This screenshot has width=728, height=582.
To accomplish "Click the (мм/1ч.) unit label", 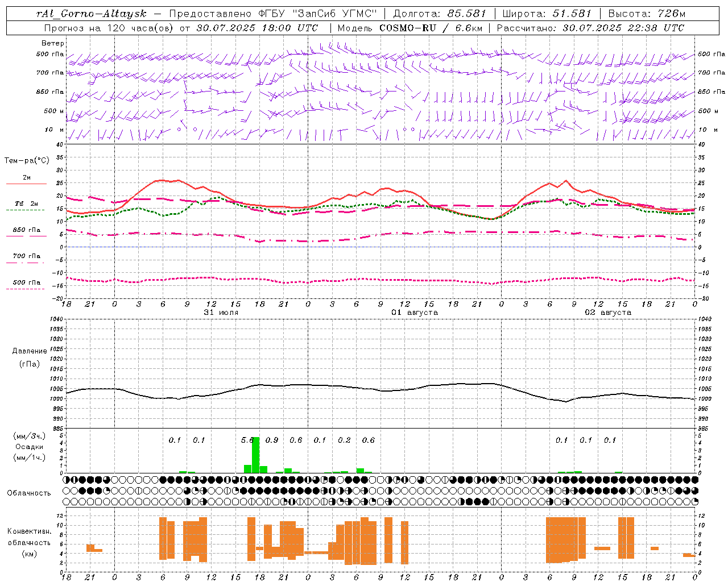I will coord(29,457).
